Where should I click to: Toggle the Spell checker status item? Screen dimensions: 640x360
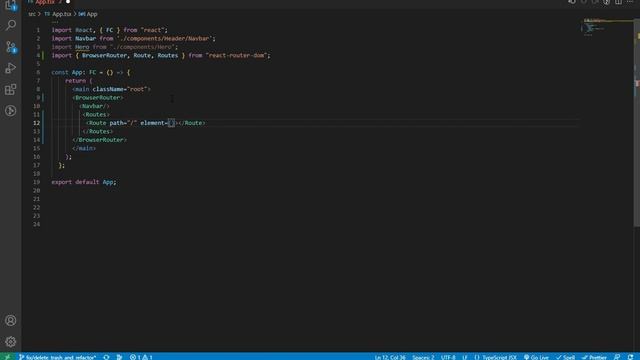coord(565,357)
